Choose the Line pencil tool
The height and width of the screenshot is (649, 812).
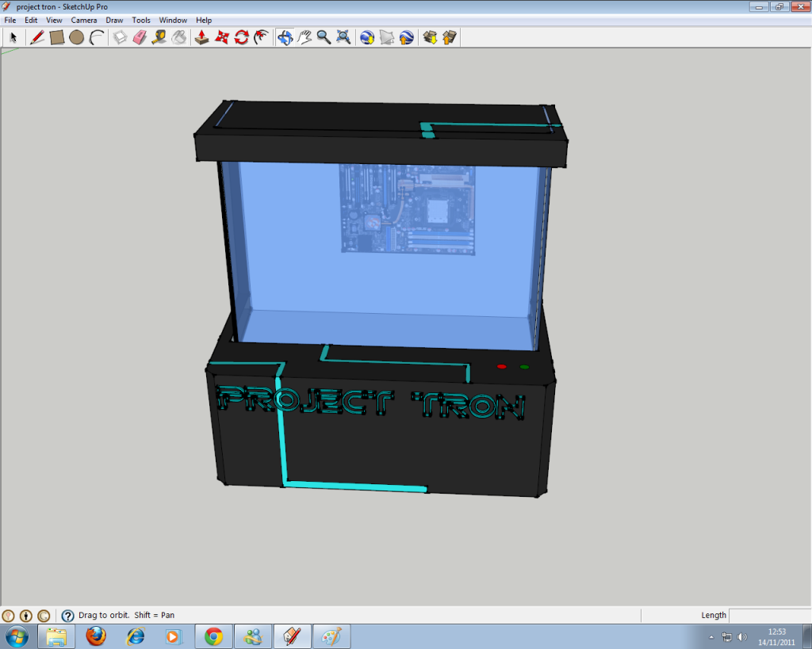[x=36, y=37]
